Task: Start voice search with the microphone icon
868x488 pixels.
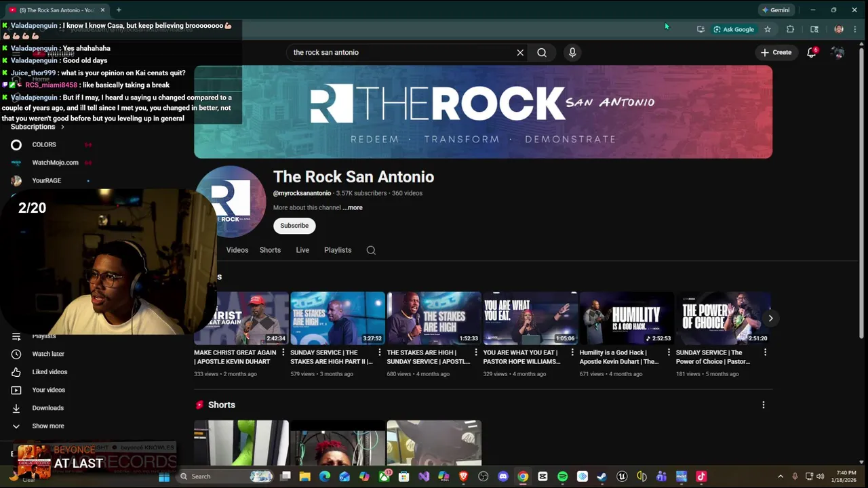Action: pyautogui.click(x=572, y=52)
